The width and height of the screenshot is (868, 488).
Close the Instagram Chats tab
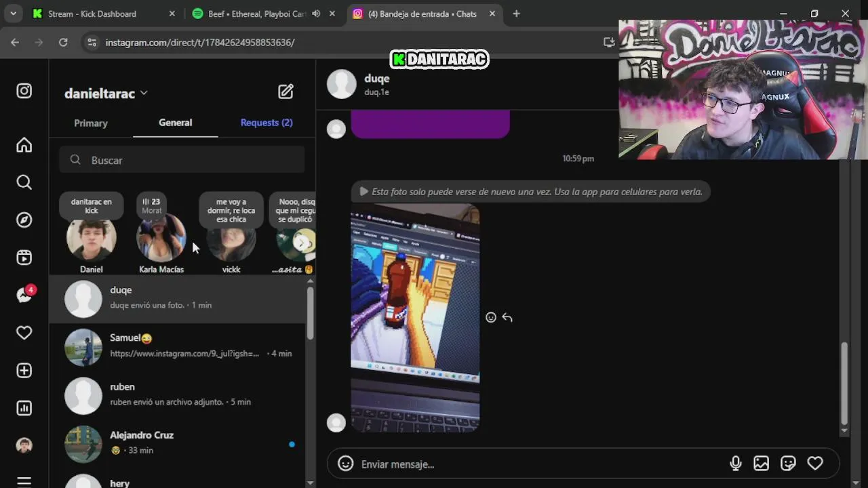click(x=492, y=14)
